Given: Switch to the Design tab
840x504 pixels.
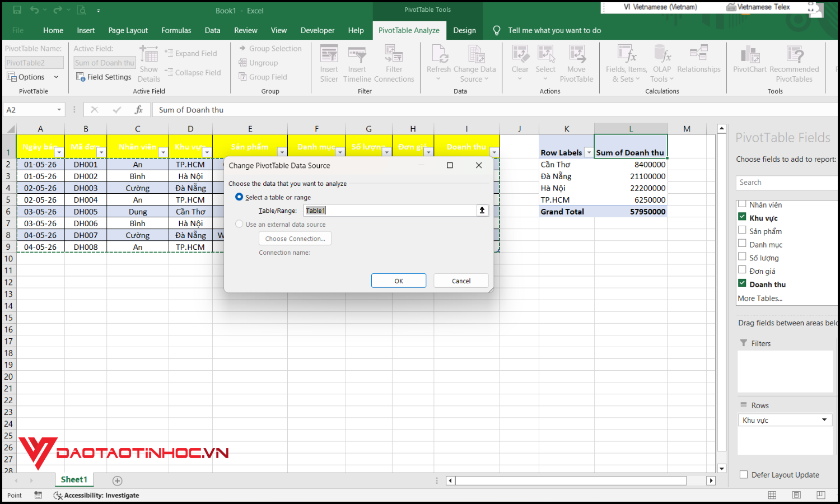Looking at the screenshot, I should pos(464,30).
